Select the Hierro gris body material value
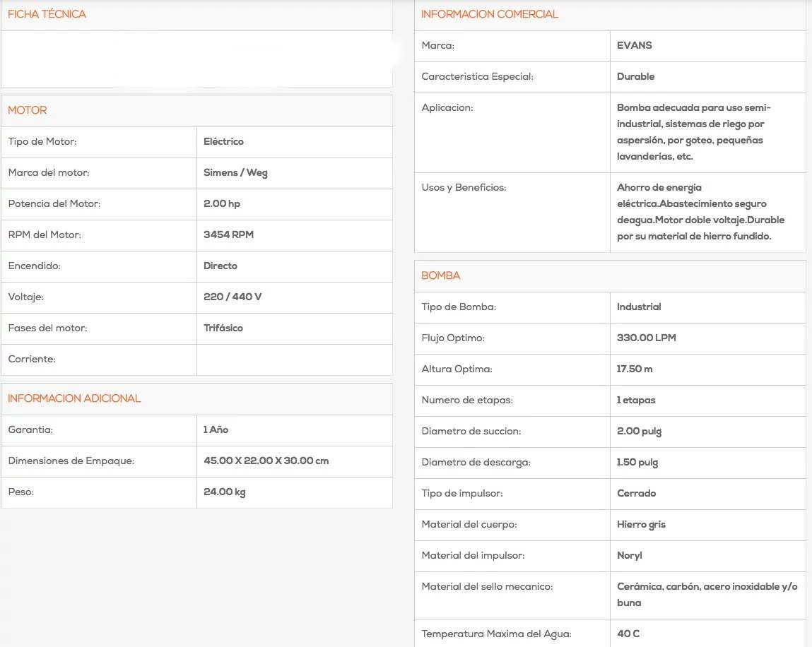 641,524
